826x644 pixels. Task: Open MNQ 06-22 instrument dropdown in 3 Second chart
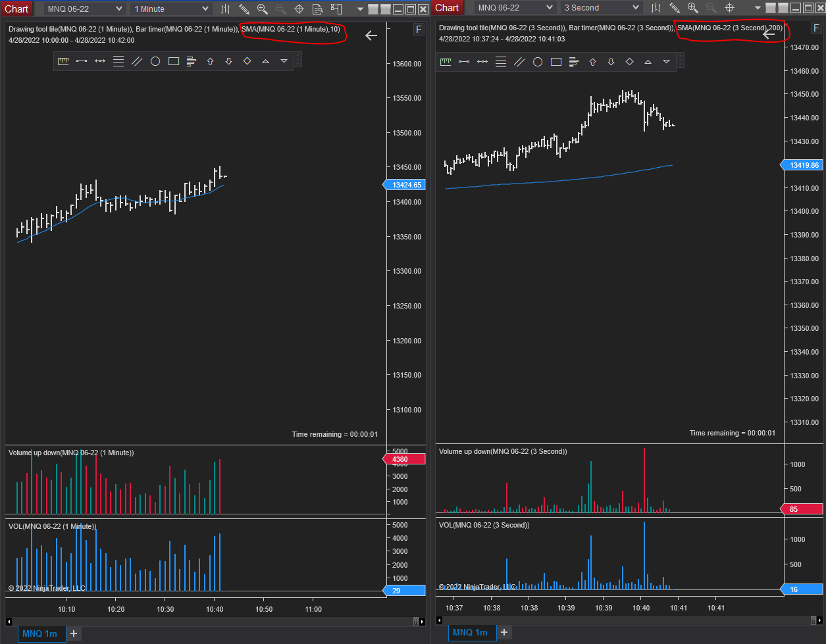515,8
